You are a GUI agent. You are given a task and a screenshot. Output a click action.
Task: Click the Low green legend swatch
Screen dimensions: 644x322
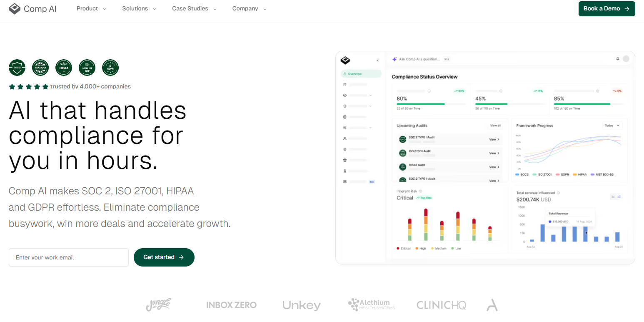tap(452, 249)
